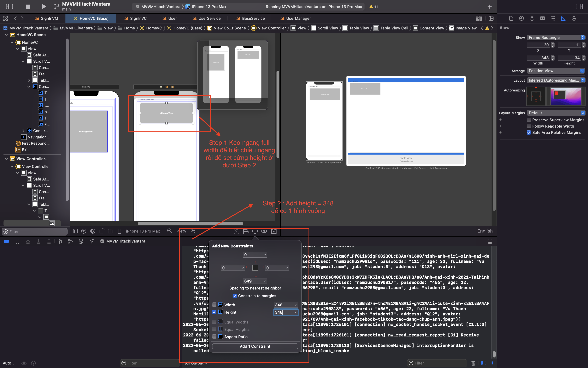Open the Arrange Position View dropdown
This screenshot has width=588, height=368.
(x=556, y=71)
